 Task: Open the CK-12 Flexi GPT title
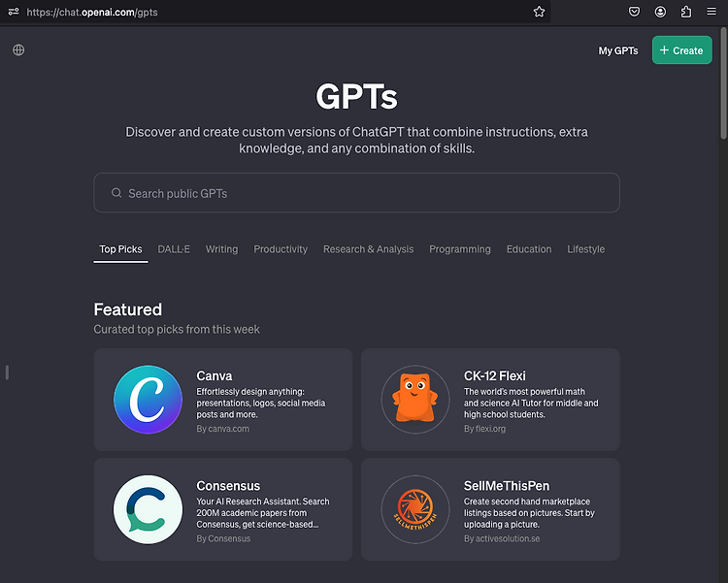494,375
